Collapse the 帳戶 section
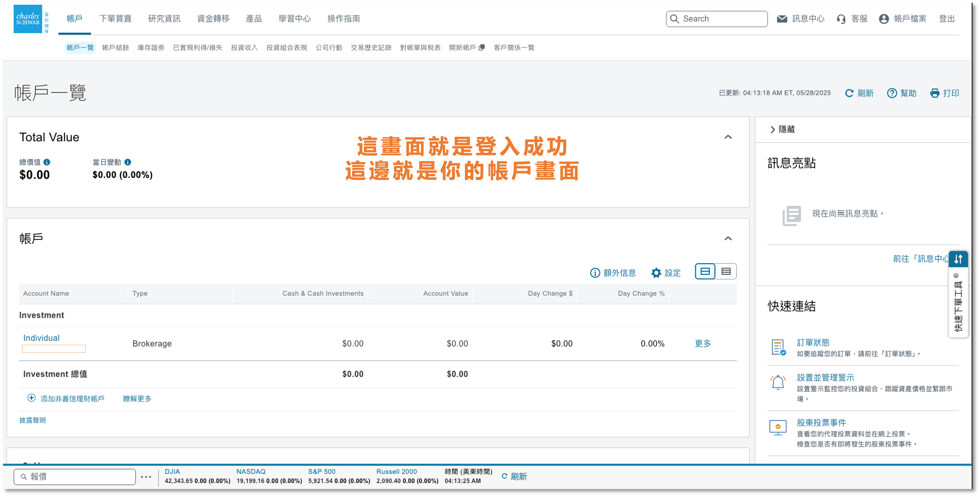 [x=728, y=238]
